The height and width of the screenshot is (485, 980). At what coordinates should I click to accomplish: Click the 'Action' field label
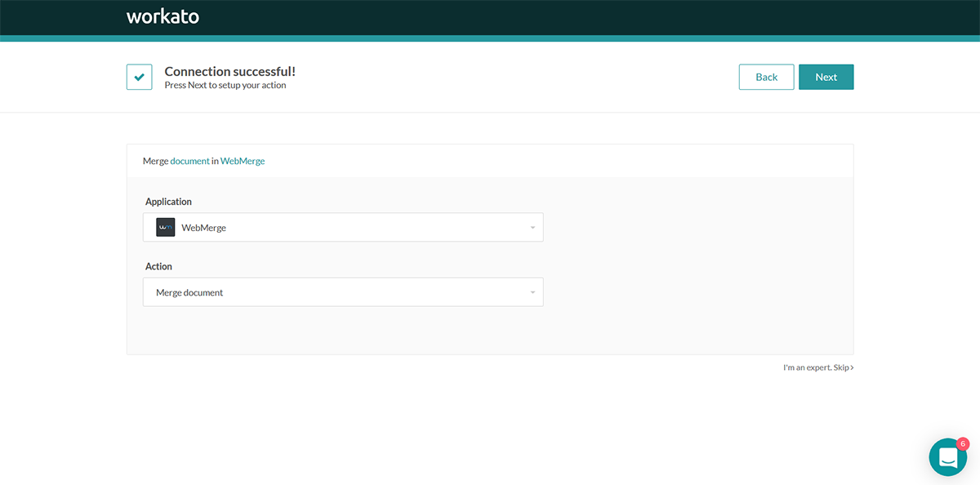[x=158, y=266]
